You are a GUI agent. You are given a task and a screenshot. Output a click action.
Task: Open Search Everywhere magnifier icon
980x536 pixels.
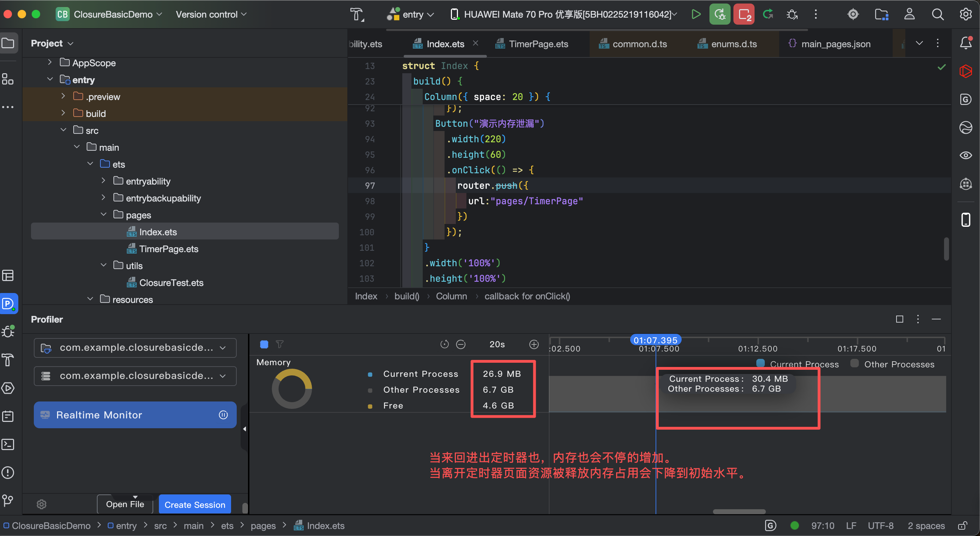click(x=937, y=14)
